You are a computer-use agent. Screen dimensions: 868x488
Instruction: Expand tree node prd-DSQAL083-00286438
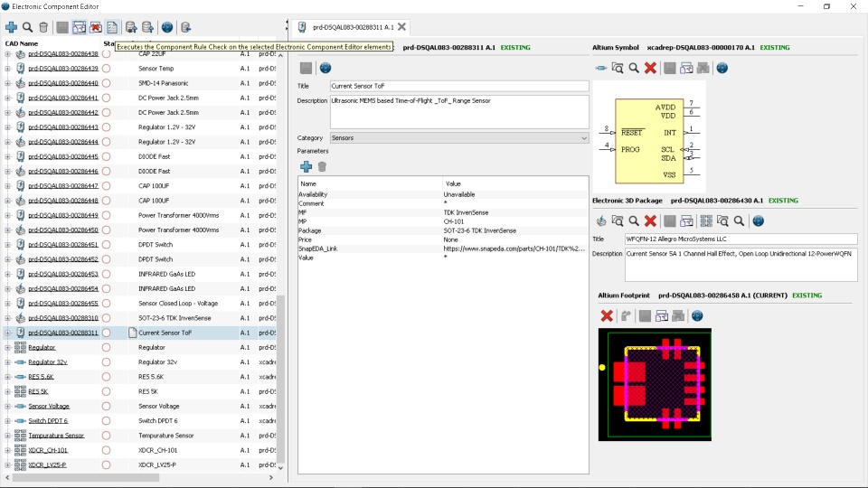click(x=8, y=53)
